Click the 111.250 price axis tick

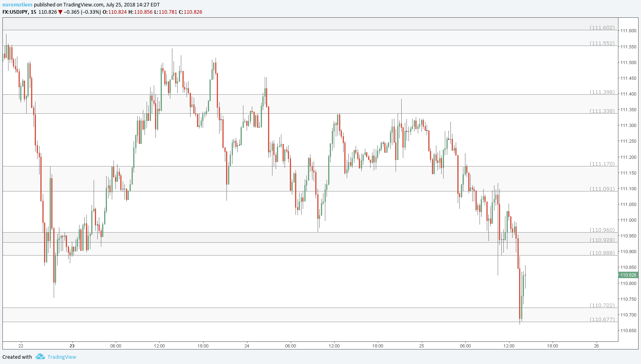tap(628, 141)
